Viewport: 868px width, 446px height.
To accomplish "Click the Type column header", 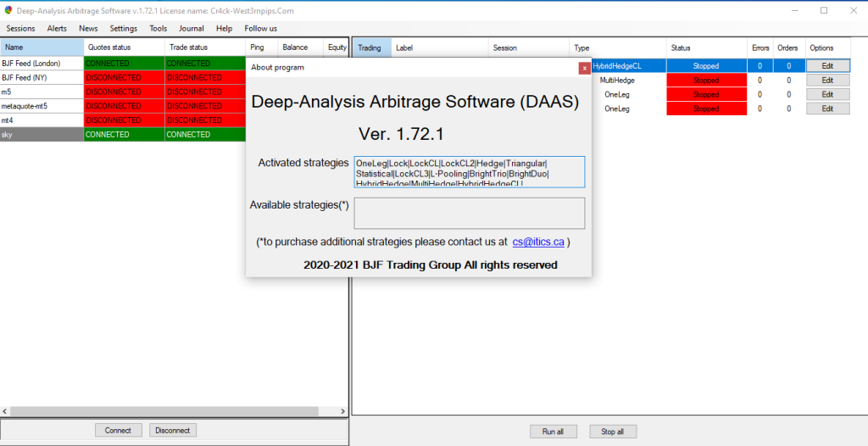I will [x=618, y=47].
